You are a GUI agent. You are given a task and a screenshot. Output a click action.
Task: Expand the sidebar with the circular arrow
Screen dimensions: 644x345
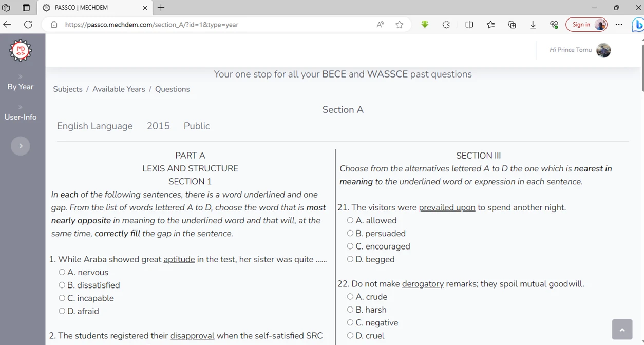(21, 146)
